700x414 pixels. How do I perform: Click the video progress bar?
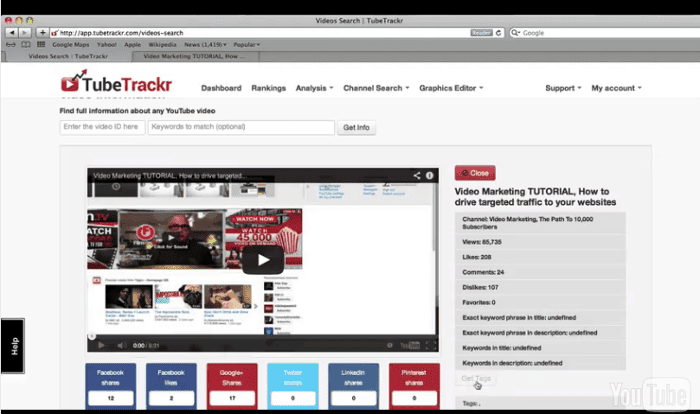point(262,336)
